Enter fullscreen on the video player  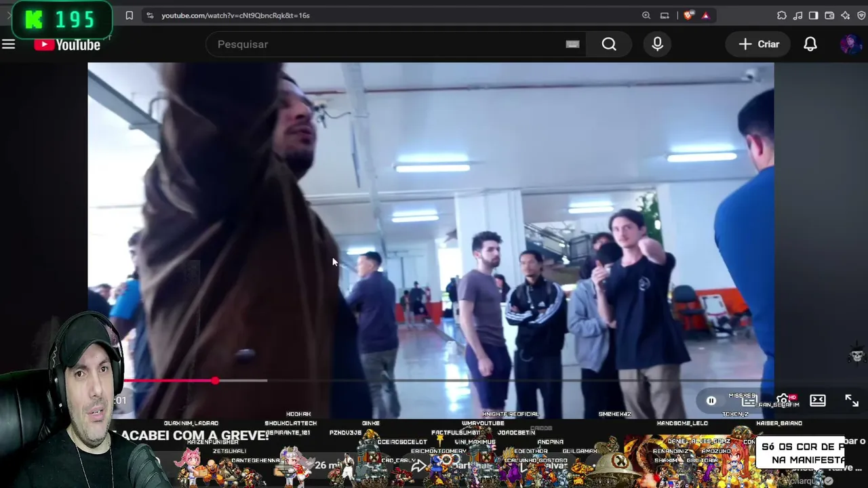click(x=852, y=401)
